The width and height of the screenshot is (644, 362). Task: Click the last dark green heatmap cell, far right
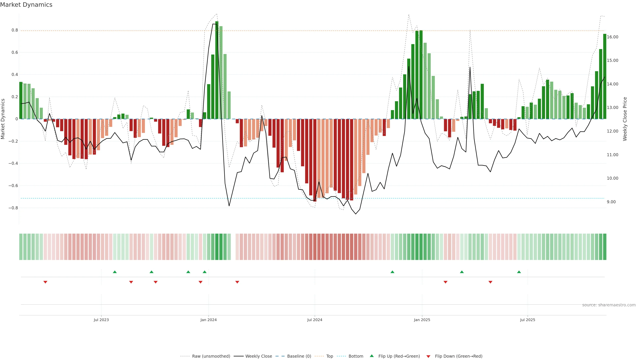(604, 247)
